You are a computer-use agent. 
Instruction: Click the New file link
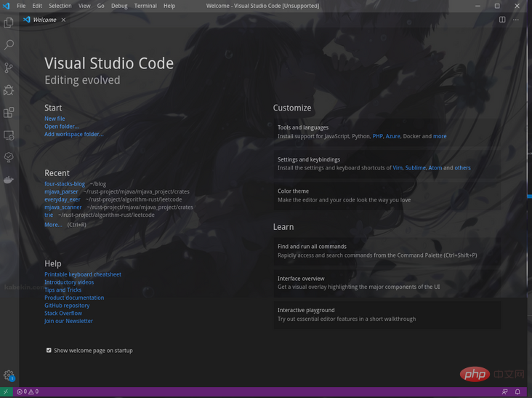pos(55,119)
